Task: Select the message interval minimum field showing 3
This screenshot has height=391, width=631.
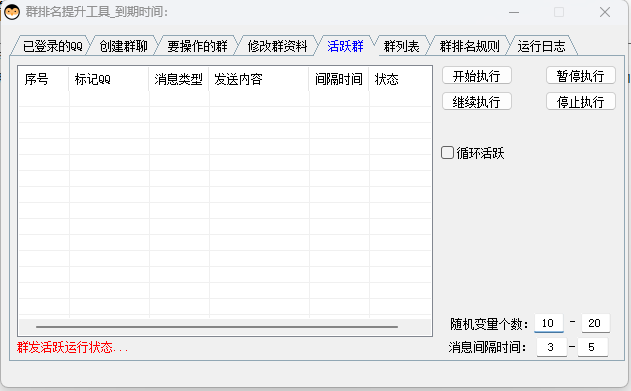Action: point(551,347)
